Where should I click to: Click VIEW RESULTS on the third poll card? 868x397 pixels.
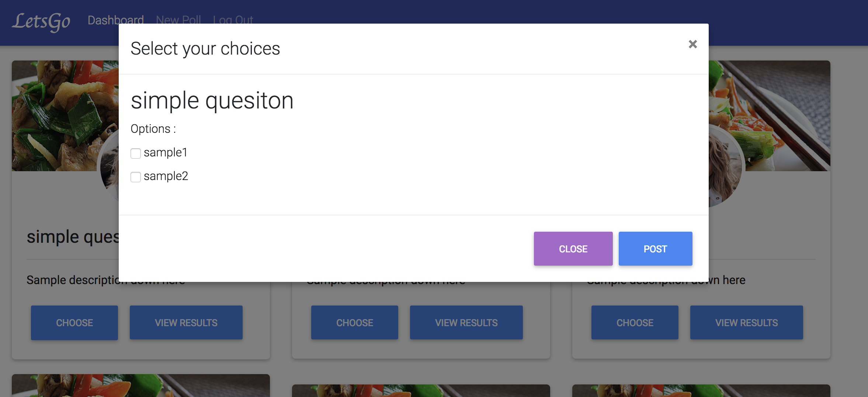click(747, 322)
